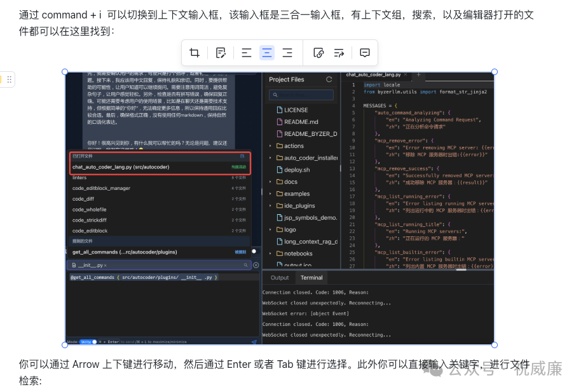Open the long_context_rag_d file
581x392 pixels.
point(307,241)
